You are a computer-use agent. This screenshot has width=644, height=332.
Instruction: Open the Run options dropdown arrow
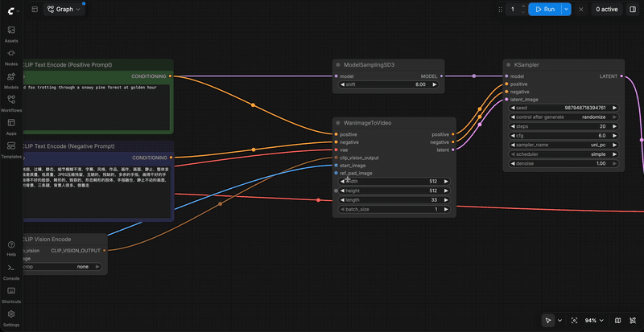pos(567,10)
